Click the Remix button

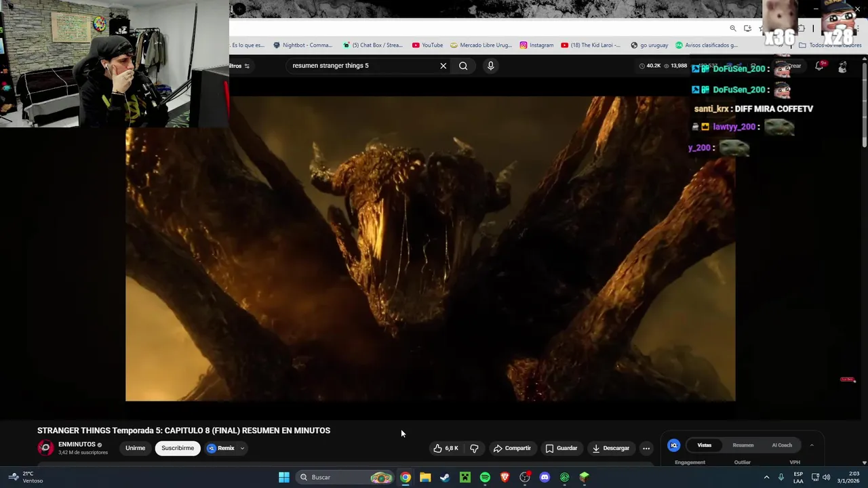click(x=221, y=448)
